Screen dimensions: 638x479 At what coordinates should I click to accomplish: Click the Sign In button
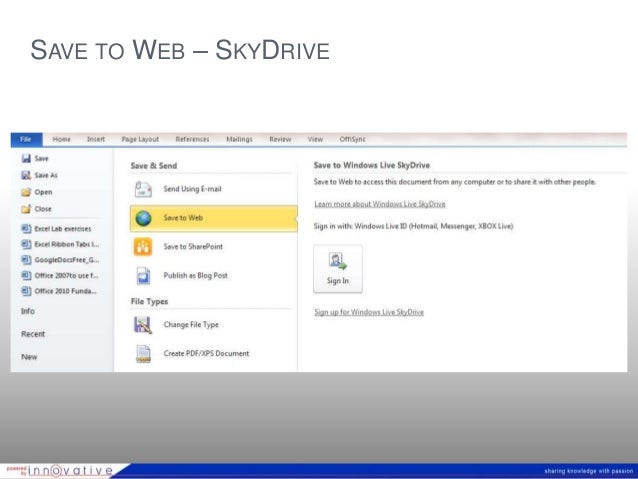[338, 269]
